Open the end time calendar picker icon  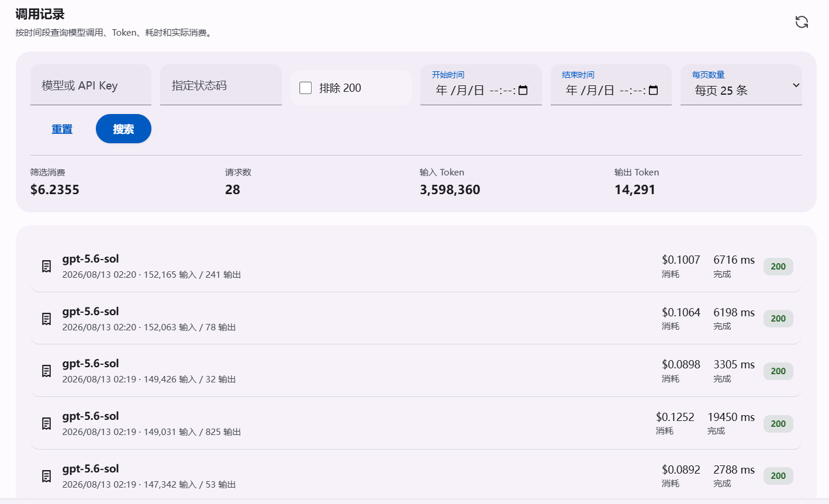tap(654, 90)
